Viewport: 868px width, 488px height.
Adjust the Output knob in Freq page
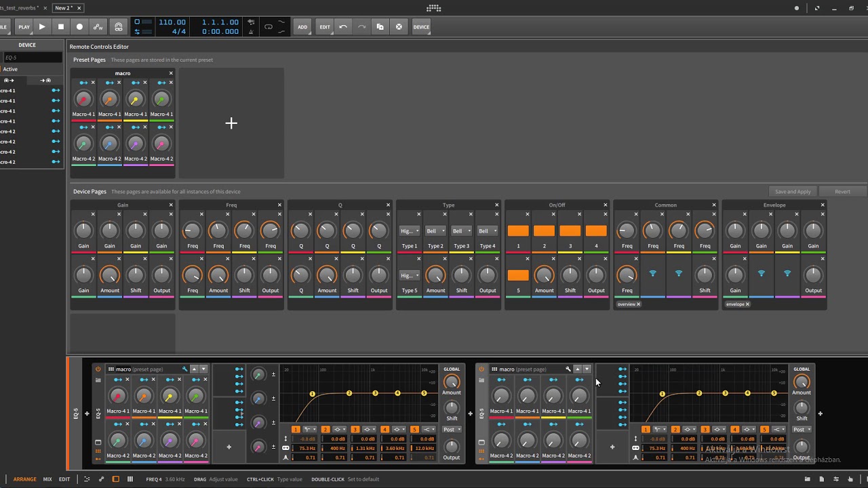pos(270,274)
